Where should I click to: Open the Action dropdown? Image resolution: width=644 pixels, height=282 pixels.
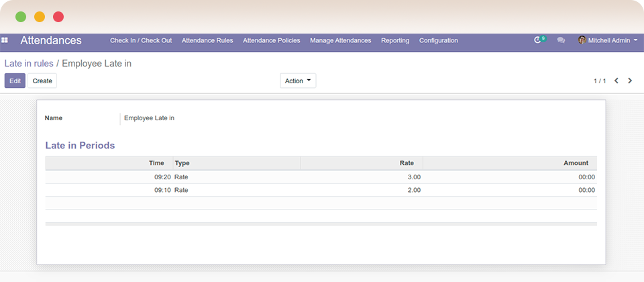[298, 81]
